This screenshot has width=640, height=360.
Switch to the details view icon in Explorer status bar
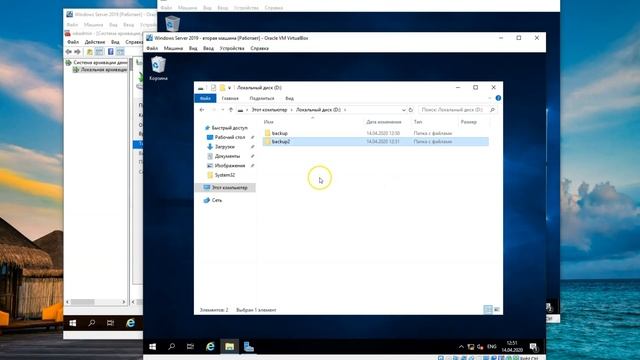pos(488,310)
